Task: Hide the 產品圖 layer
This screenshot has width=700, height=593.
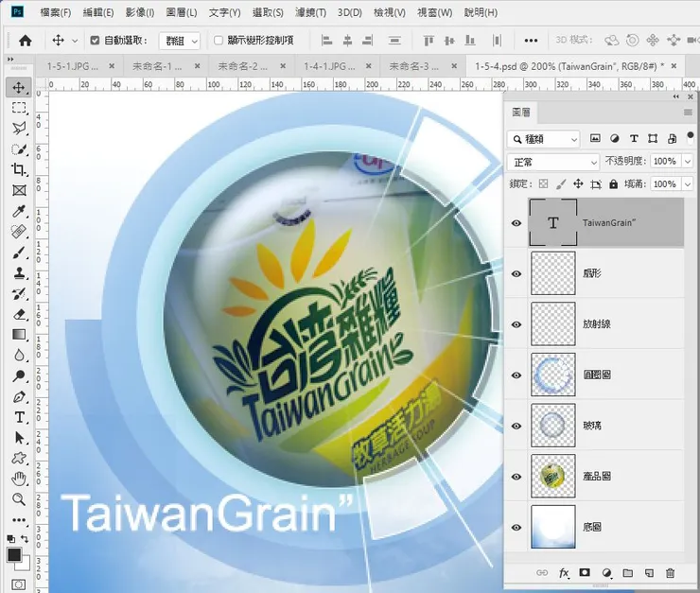Action: click(x=516, y=476)
